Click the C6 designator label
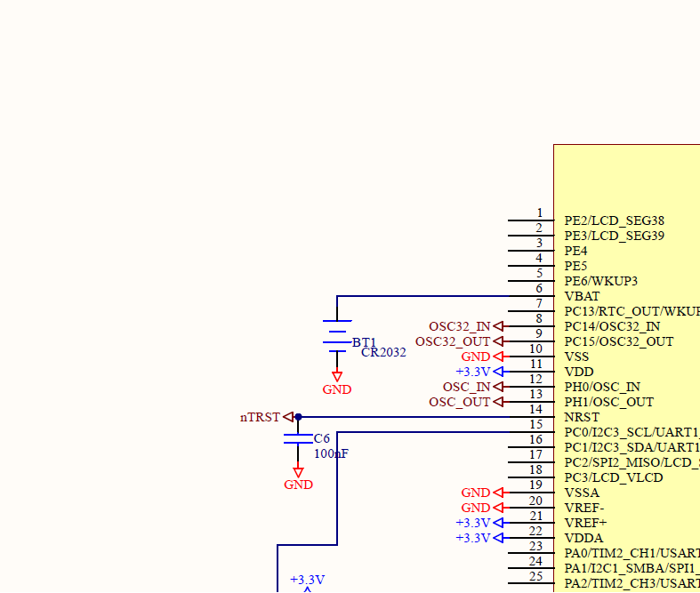Viewport: 700px width, 593px height. click(321, 438)
